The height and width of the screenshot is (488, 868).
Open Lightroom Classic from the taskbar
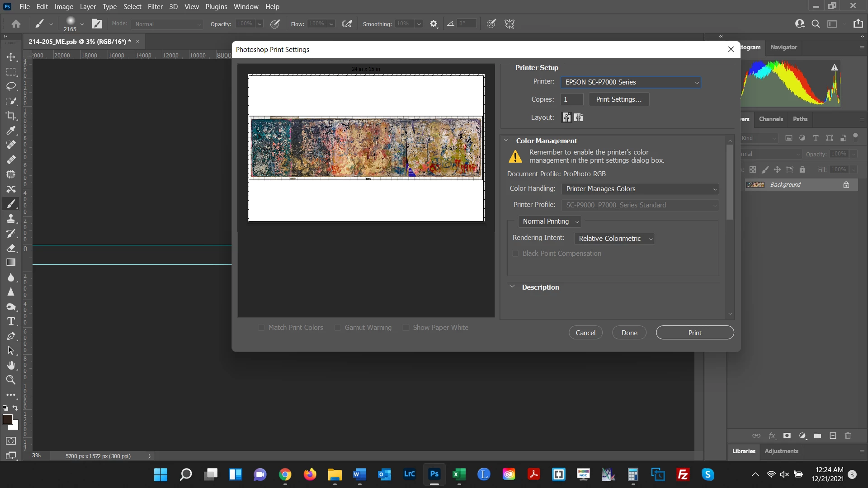(x=409, y=474)
